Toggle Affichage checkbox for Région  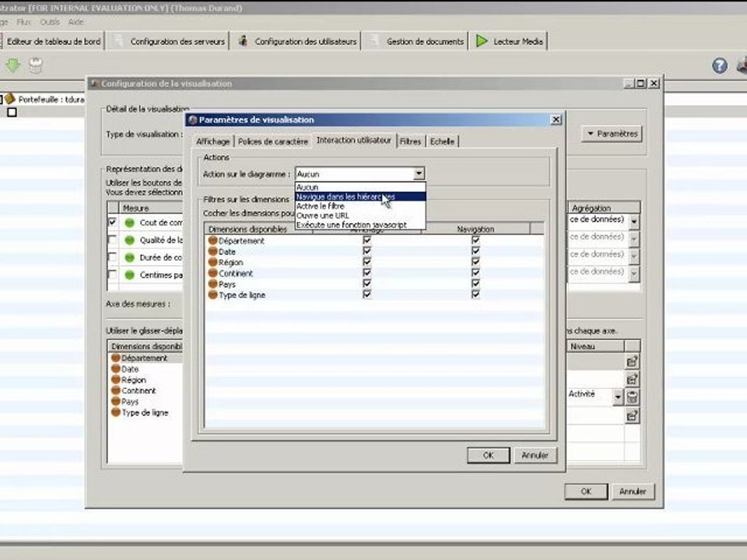366,261
